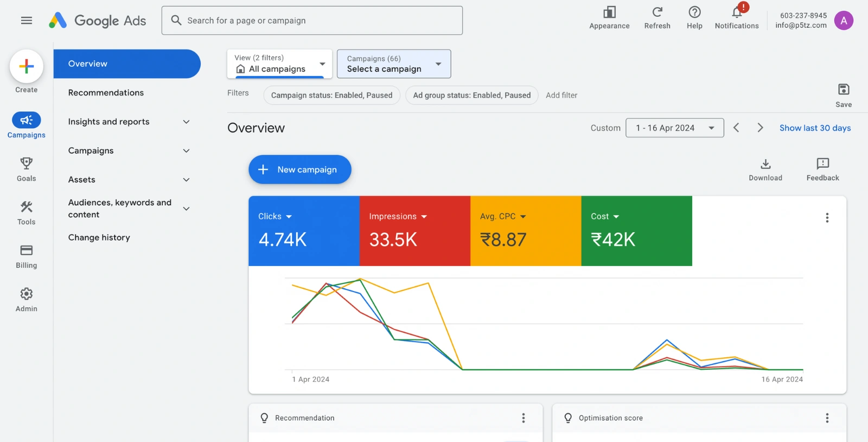868x442 pixels.
Task: Open the date range 1 - 16 Apr 2024 picker
Action: pos(674,128)
